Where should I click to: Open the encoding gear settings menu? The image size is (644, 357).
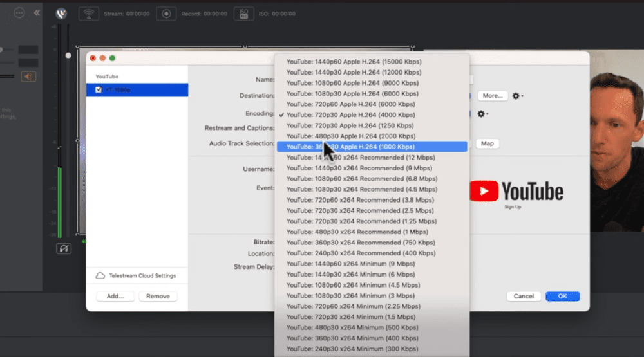pos(482,114)
